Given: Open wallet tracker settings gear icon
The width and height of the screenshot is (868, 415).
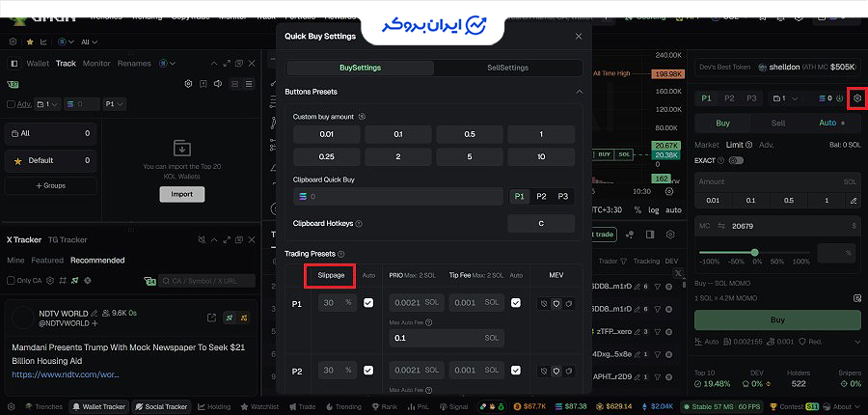Looking at the screenshot, I should (188, 84).
